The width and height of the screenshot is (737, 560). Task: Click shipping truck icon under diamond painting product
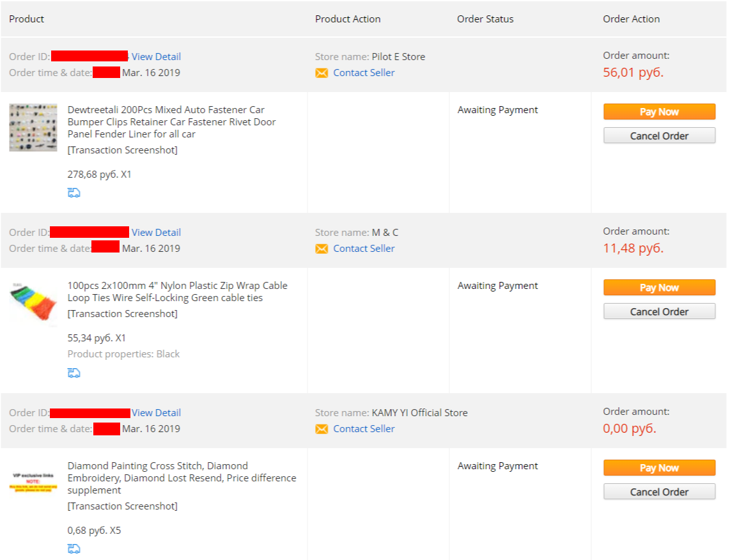[x=74, y=548]
